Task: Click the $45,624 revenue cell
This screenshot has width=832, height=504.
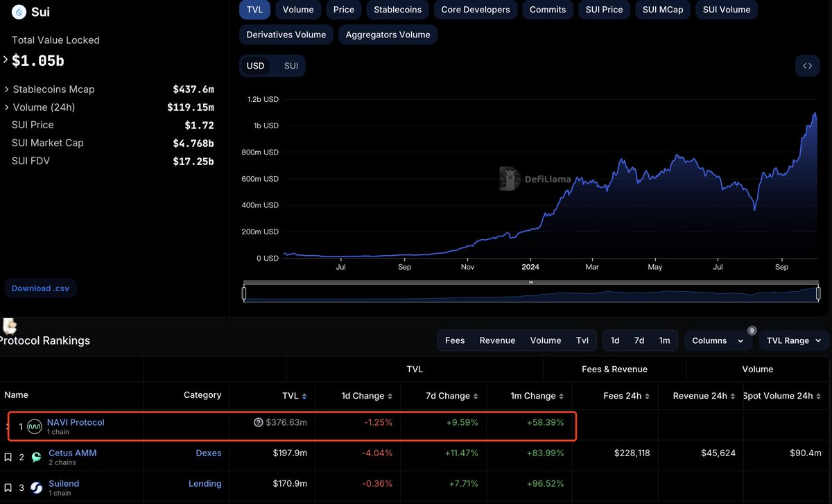Action: coord(718,453)
